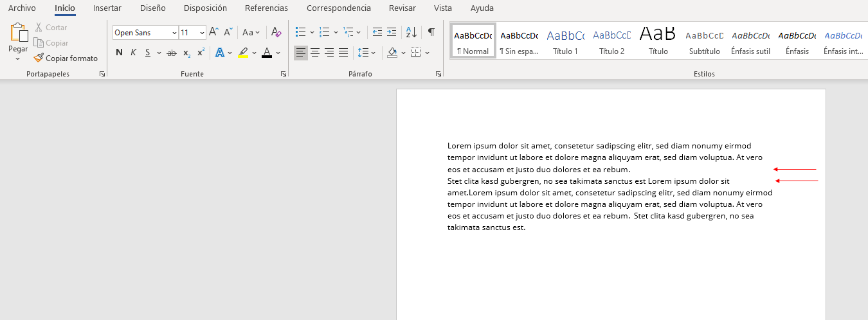Apply yellow highlight with the marker icon
The image size is (868, 320).
(x=243, y=53)
